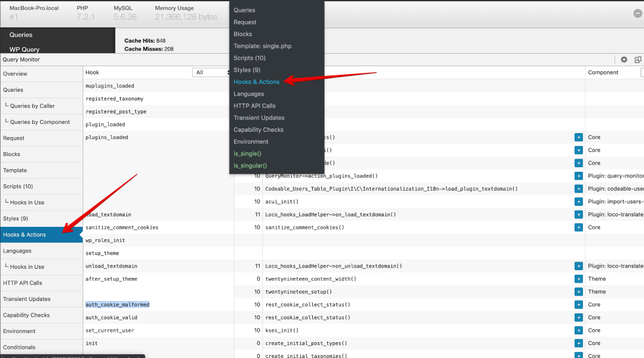Choose Request from the dropdown menu
Image resolution: width=644 pixels, height=358 pixels.
click(x=245, y=22)
